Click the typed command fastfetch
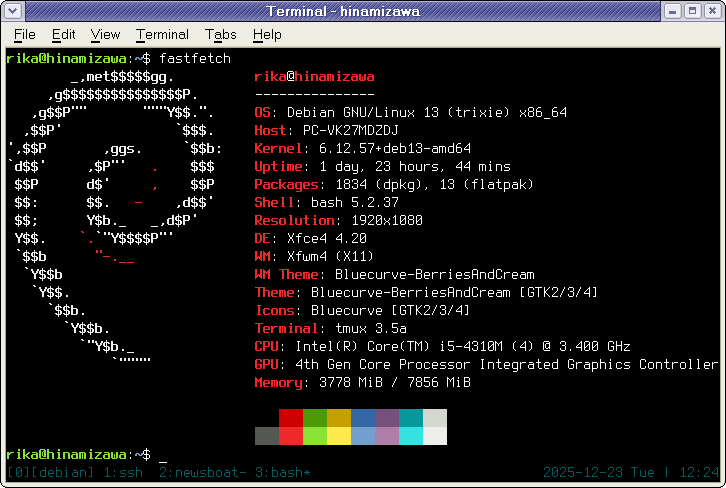 pos(195,59)
